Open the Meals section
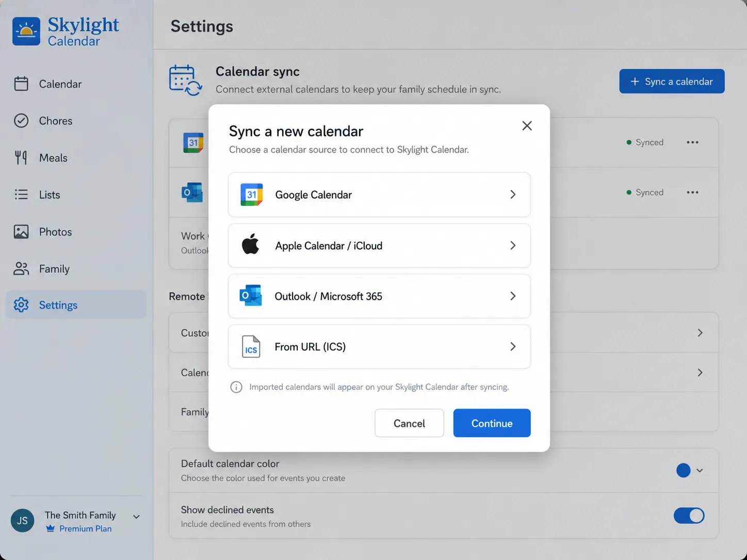This screenshot has height=560, width=747. point(76,158)
